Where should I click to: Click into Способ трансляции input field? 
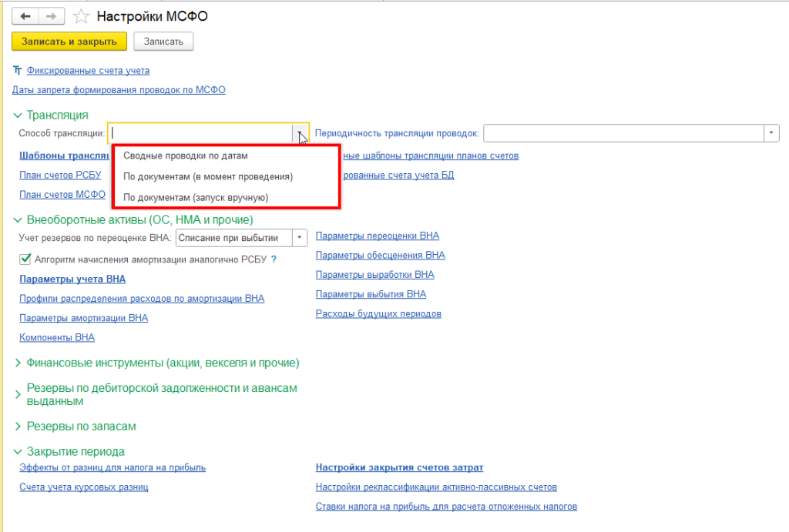click(200, 133)
